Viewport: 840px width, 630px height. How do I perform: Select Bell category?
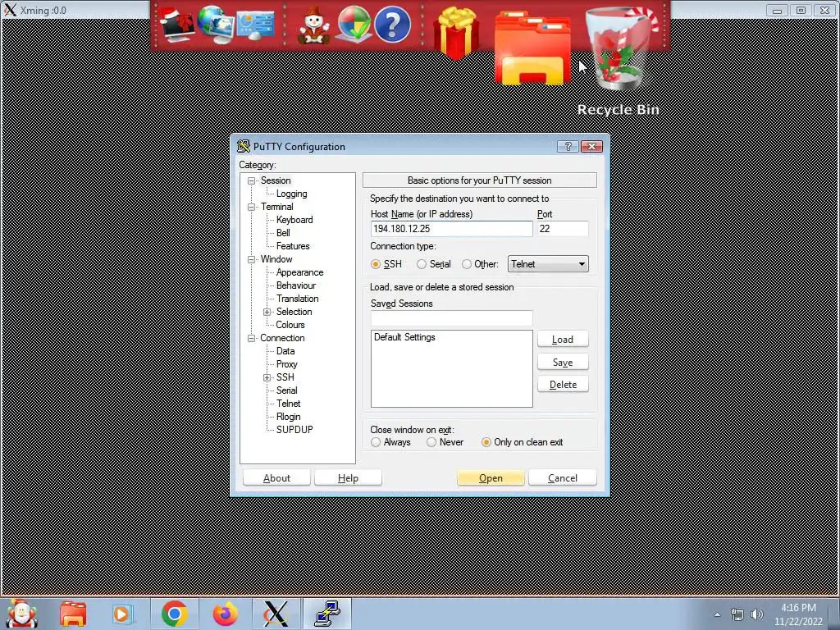click(x=283, y=233)
